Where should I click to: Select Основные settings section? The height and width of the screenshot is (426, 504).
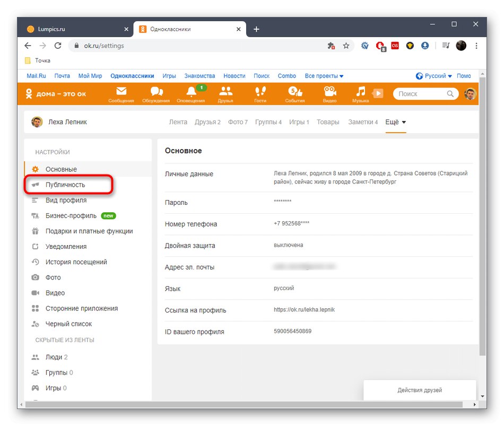click(88, 169)
